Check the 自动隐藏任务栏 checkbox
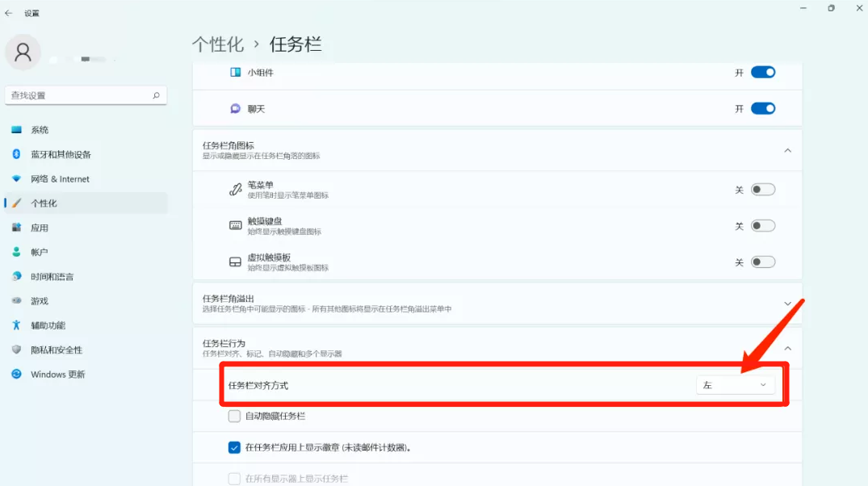The image size is (868, 486). [234, 416]
